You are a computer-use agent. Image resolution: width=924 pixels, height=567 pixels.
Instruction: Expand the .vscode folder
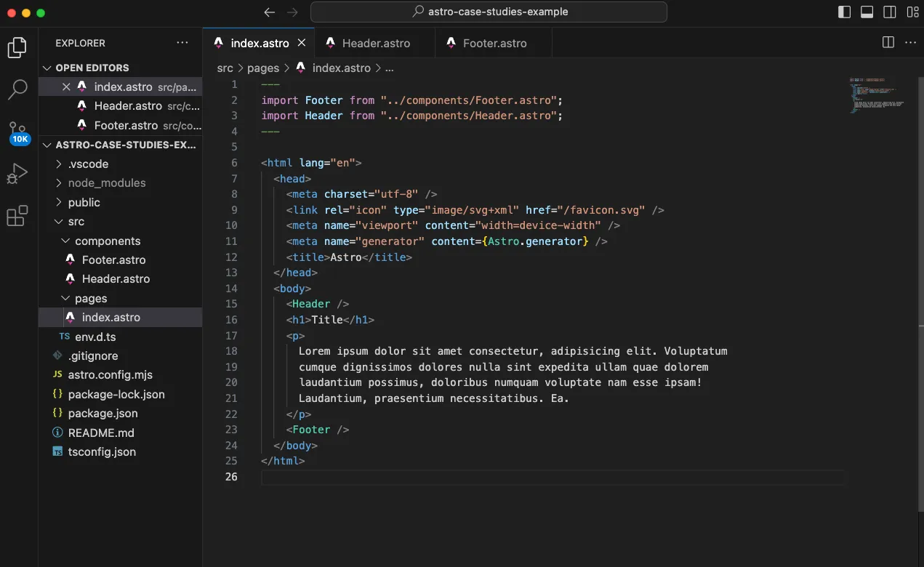(120, 164)
